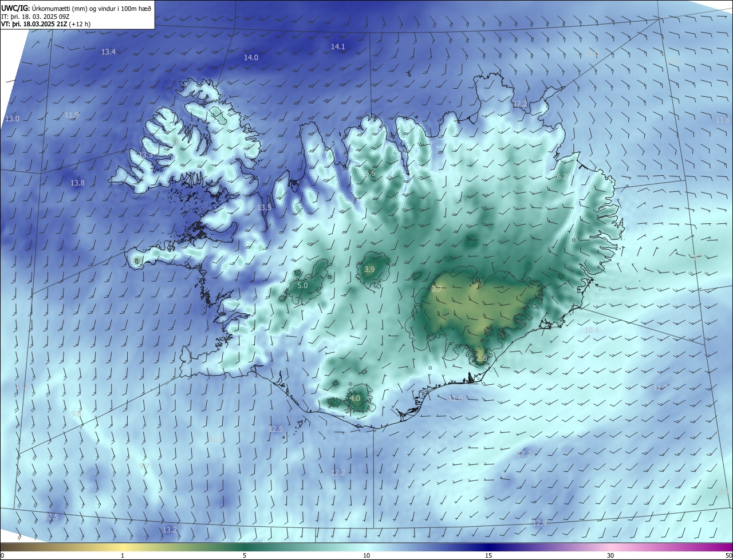Click the 2.7 value label on Vatnajökull
The width and height of the screenshot is (733, 560).
436,290
